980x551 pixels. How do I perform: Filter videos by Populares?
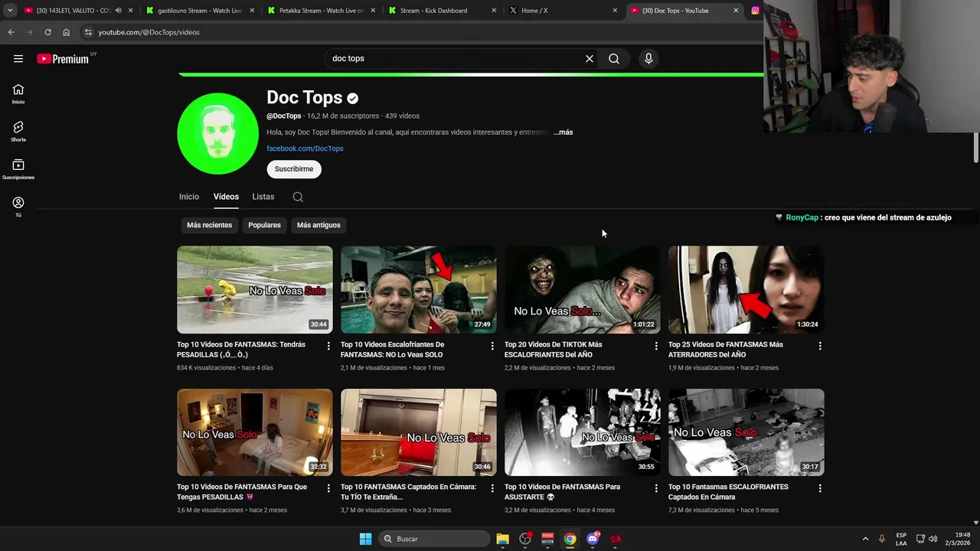click(x=264, y=225)
